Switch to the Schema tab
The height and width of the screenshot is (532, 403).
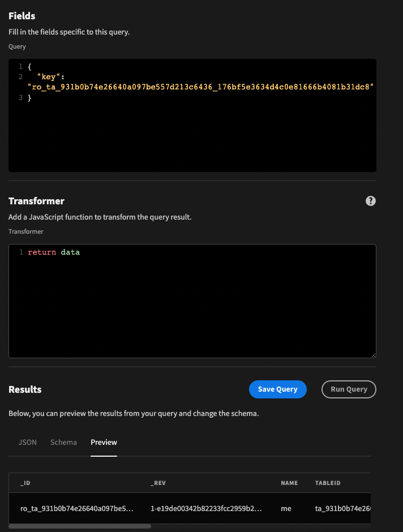click(x=63, y=442)
